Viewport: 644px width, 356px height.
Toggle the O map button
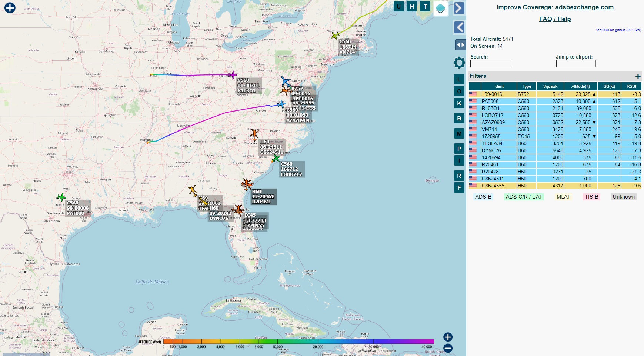click(459, 91)
